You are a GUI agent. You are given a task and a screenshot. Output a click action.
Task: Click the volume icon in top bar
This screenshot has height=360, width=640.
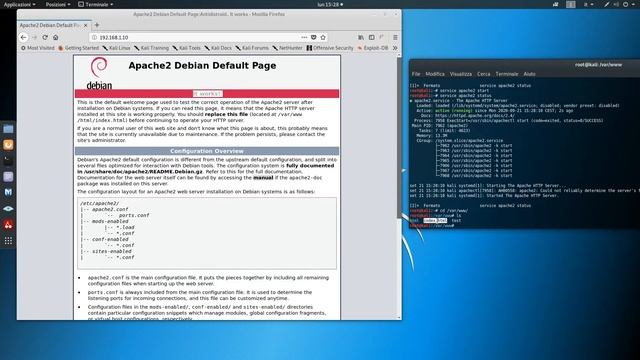pyautogui.click(x=616, y=4)
